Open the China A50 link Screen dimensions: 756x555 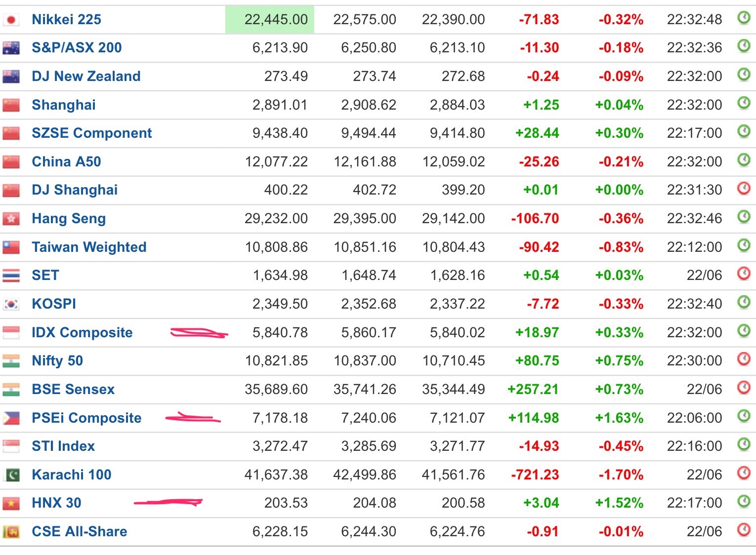point(66,161)
